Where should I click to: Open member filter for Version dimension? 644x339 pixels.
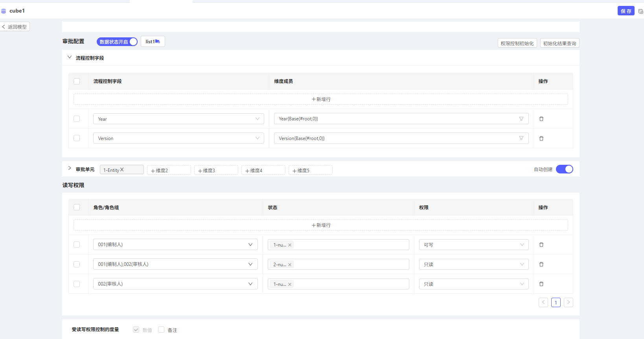(x=521, y=138)
